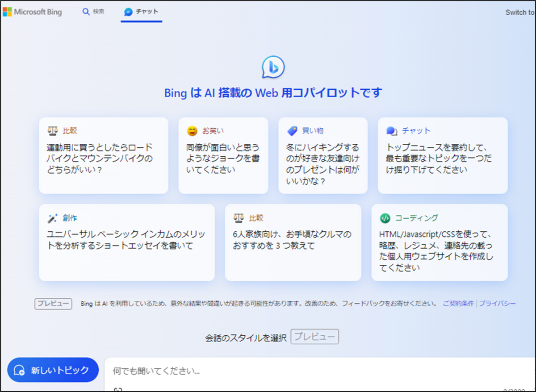Select the winter hiking present card
The image size is (536, 392).
(323, 155)
